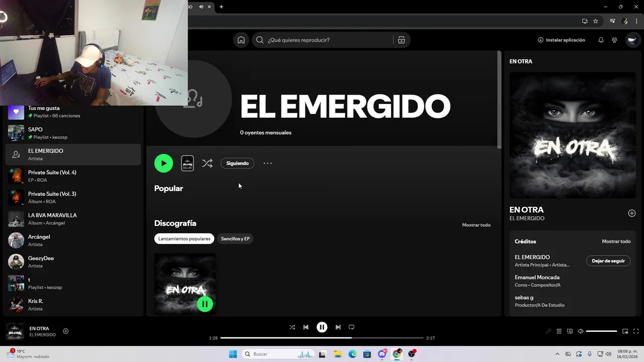Screen dimensions: 644x362
Task: Show hidden system tray icons chevron
Action: tap(557, 354)
